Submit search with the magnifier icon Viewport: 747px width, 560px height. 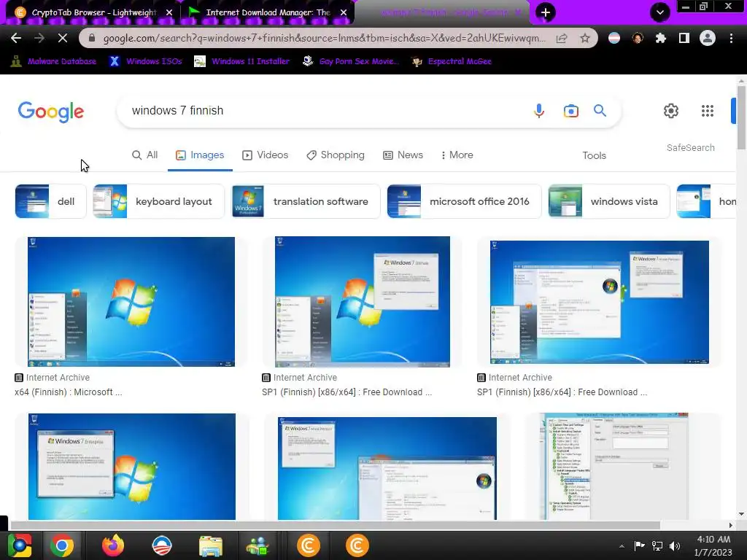pos(600,111)
